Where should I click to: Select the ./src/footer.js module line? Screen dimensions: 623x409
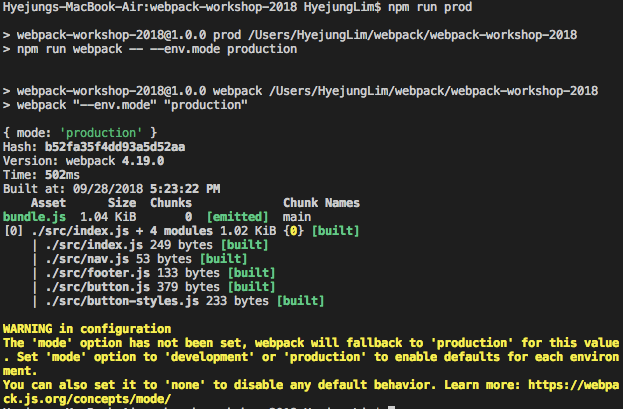point(160,273)
